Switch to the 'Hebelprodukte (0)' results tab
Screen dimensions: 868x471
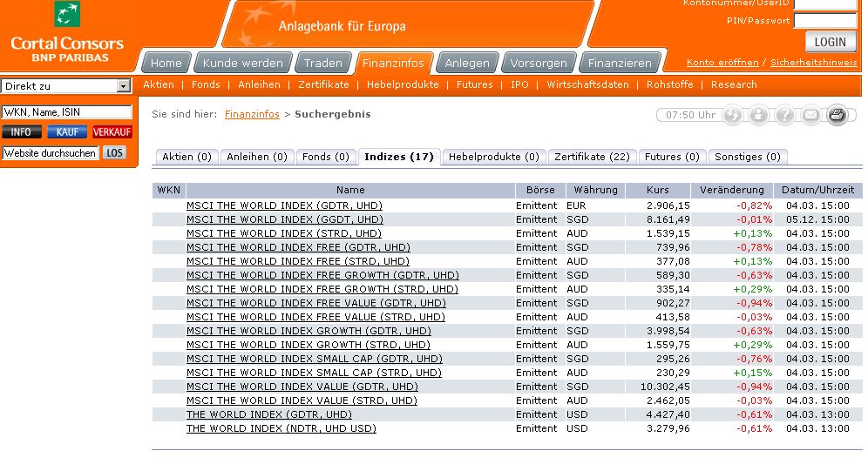coord(494,157)
